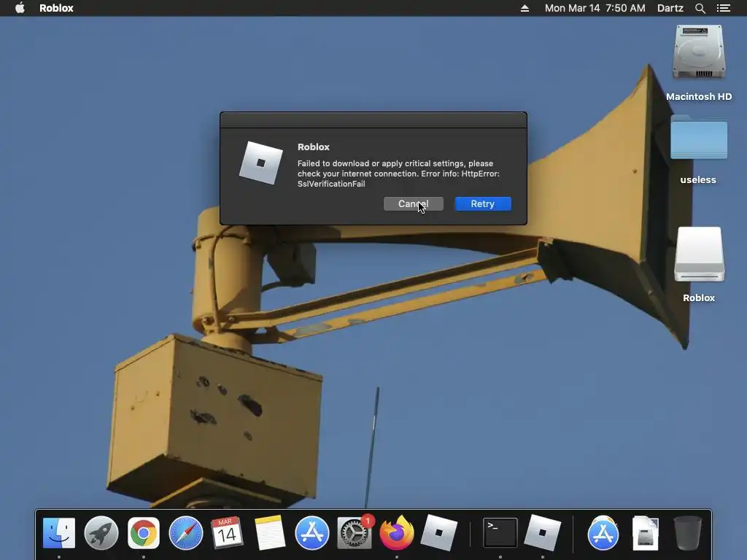
Task: Launch Firefox from the Dock
Action: click(x=396, y=533)
